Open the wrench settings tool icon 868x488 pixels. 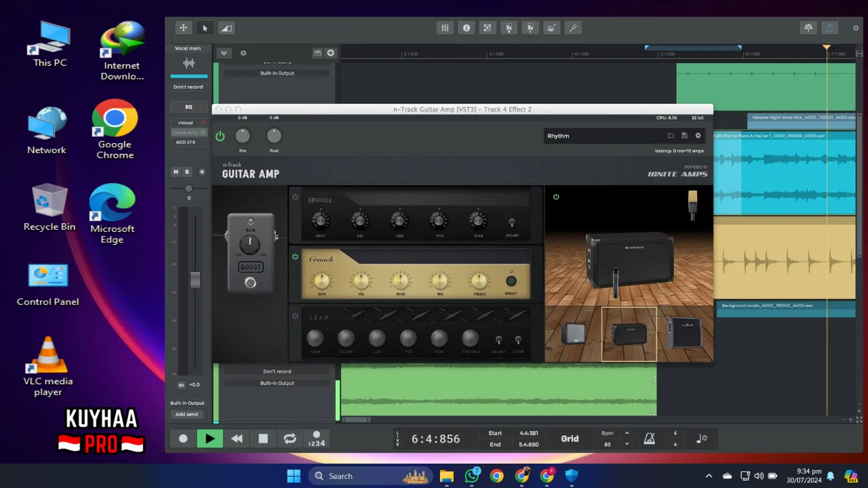click(x=573, y=28)
